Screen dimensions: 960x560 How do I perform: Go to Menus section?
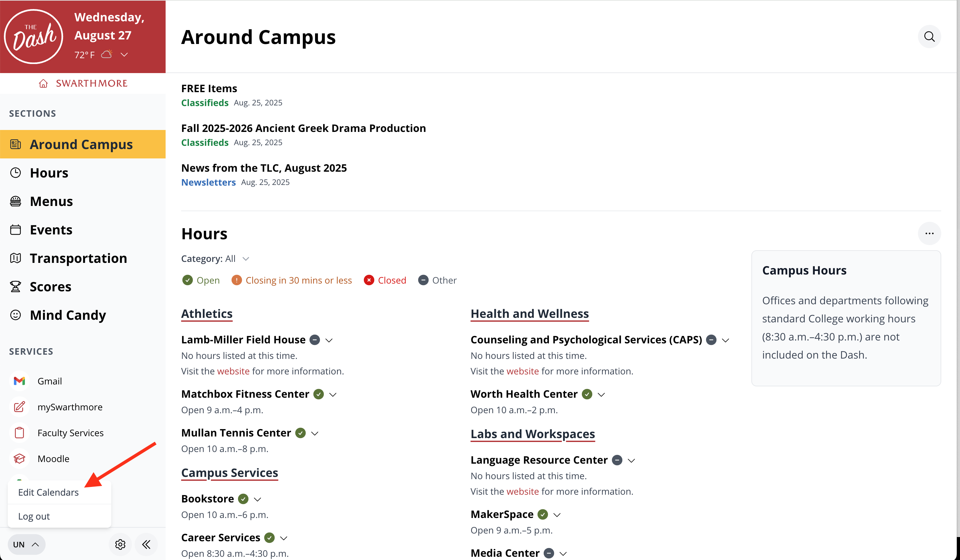click(x=83, y=201)
